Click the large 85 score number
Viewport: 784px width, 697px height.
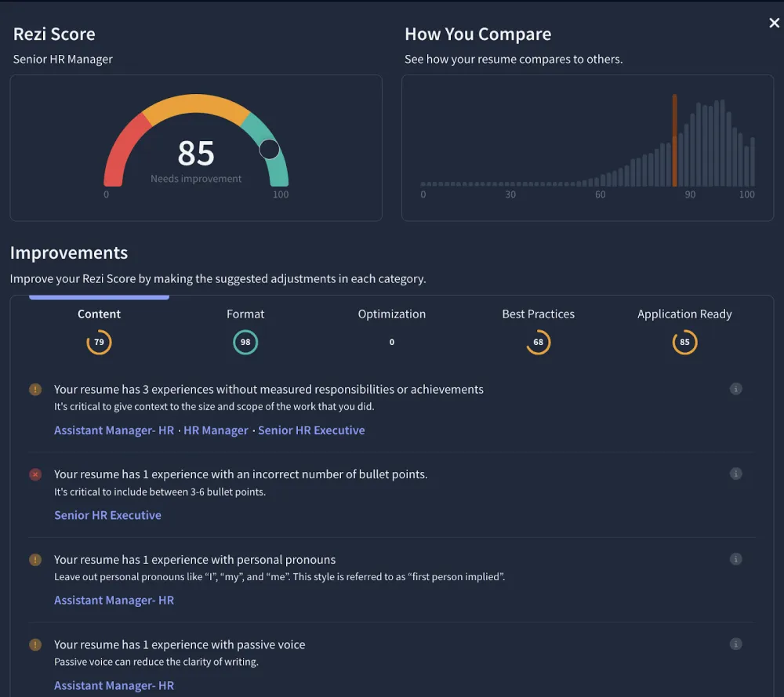(196, 153)
